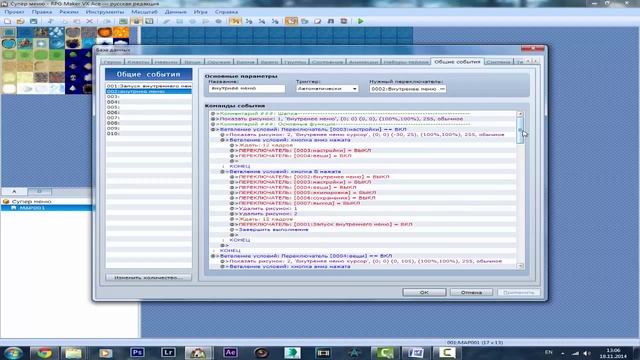This screenshot has height=360, width=640.
Task: Open the Script Editor icon
Action: [x=318, y=21]
